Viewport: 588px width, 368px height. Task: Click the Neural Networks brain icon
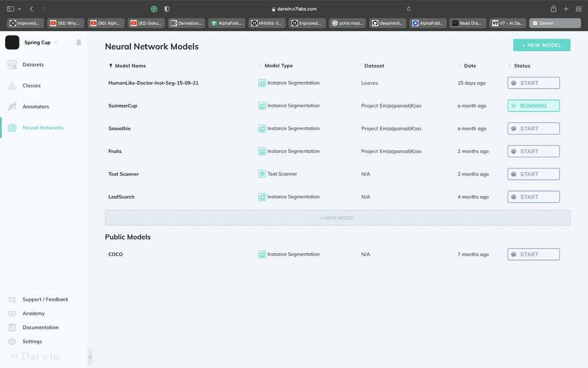point(11,127)
